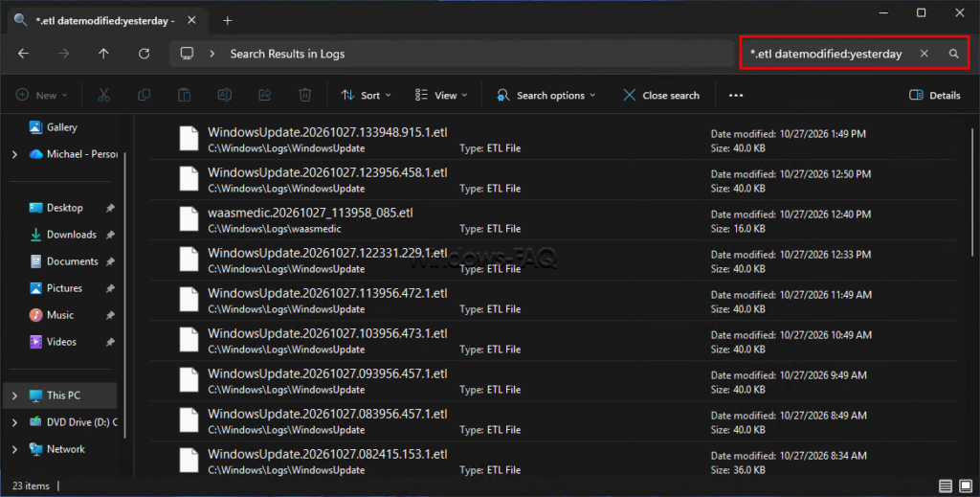Select WindowsUpdate.20261027.113956.472.1.etl file
Image resolution: width=980 pixels, height=497 pixels.
coord(553,301)
